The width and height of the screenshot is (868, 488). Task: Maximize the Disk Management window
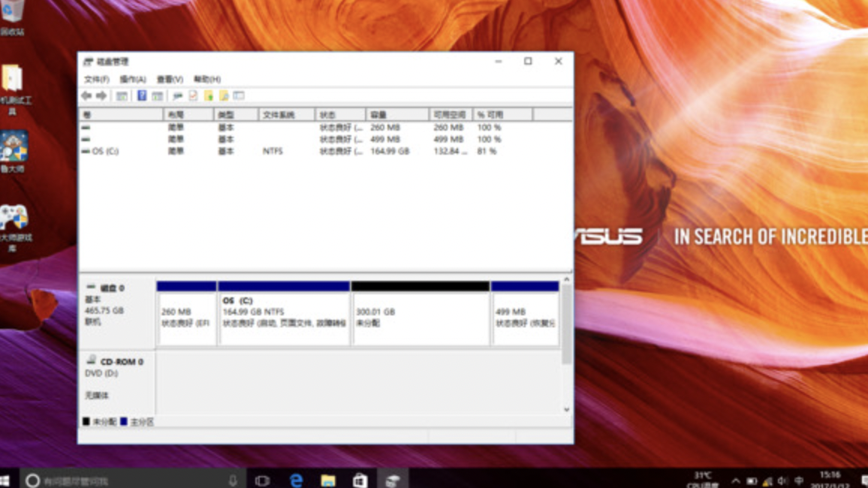pyautogui.click(x=528, y=61)
